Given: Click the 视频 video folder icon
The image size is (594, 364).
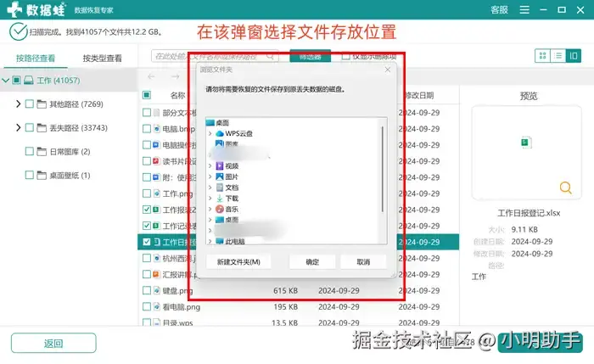Looking at the screenshot, I should [220, 166].
